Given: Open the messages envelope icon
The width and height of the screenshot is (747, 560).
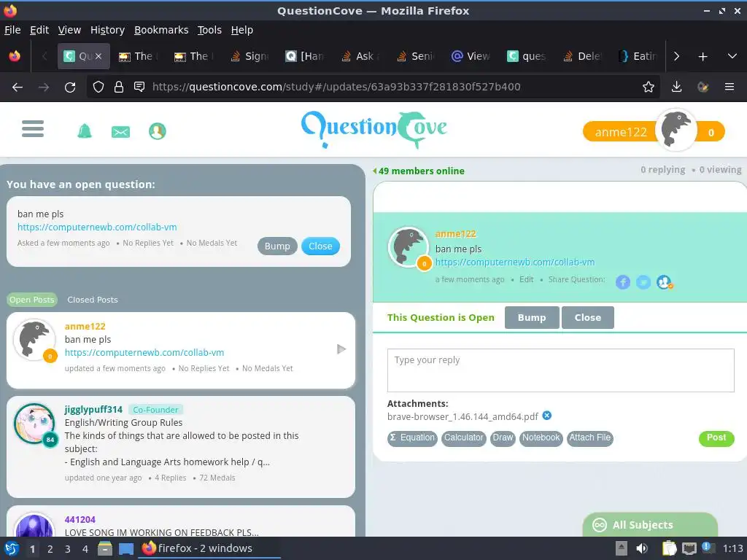Looking at the screenshot, I should (120, 131).
